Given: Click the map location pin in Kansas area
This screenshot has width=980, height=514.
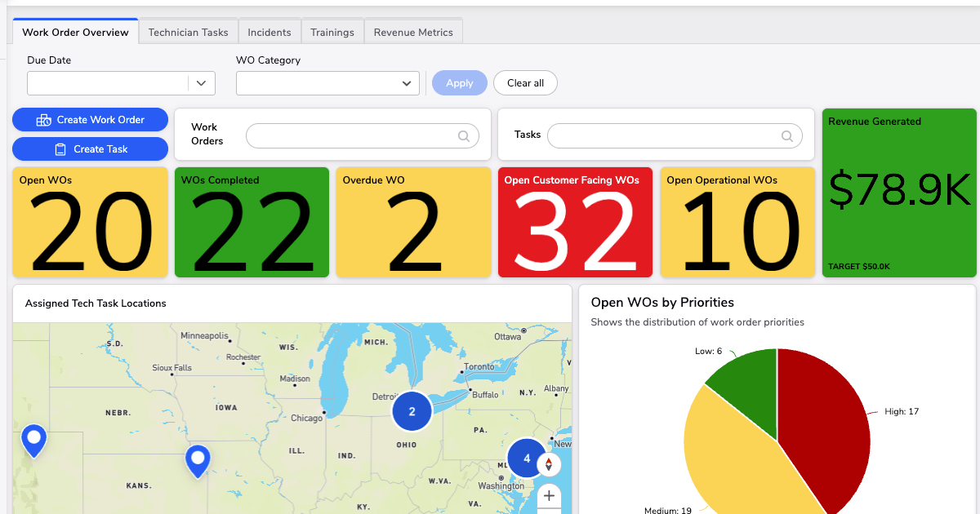Looking at the screenshot, I should pyautogui.click(x=198, y=461).
